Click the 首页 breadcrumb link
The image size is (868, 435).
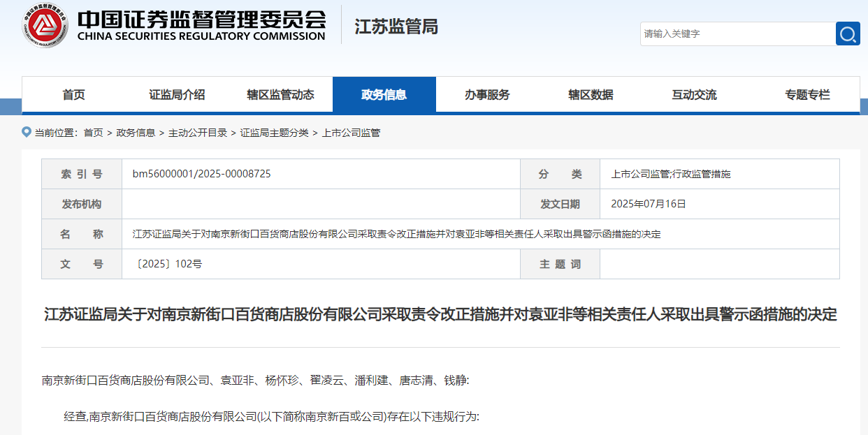[x=93, y=133]
